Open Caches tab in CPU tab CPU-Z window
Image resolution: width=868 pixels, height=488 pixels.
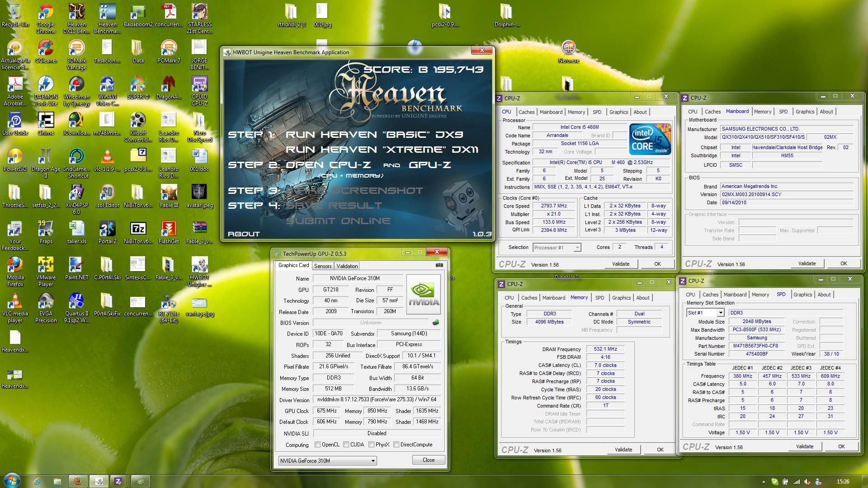pyautogui.click(x=526, y=112)
